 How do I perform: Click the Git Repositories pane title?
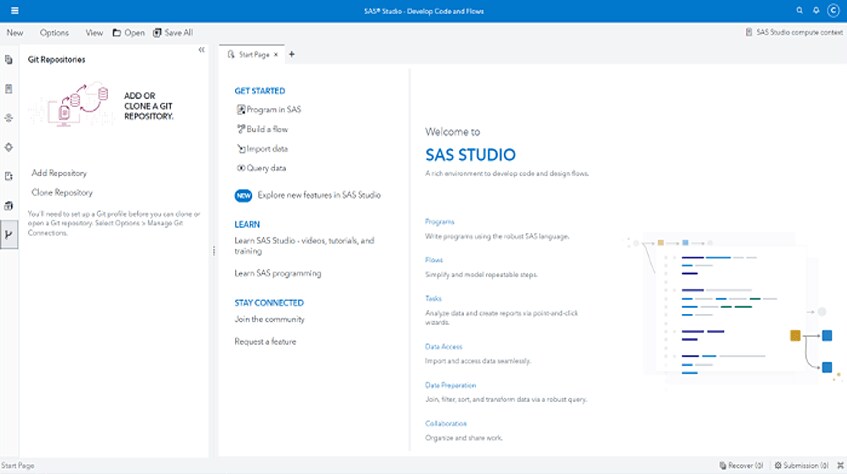tap(56, 59)
